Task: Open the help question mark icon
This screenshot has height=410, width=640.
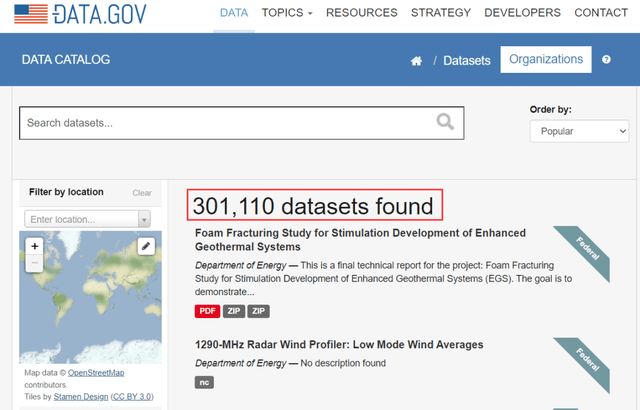Action: [607, 60]
